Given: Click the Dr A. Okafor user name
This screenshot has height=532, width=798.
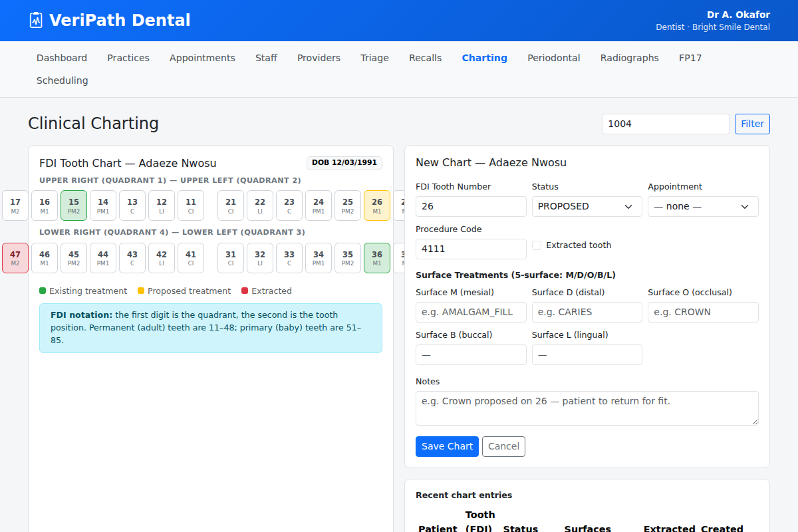Looking at the screenshot, I should tap(738, 15).
